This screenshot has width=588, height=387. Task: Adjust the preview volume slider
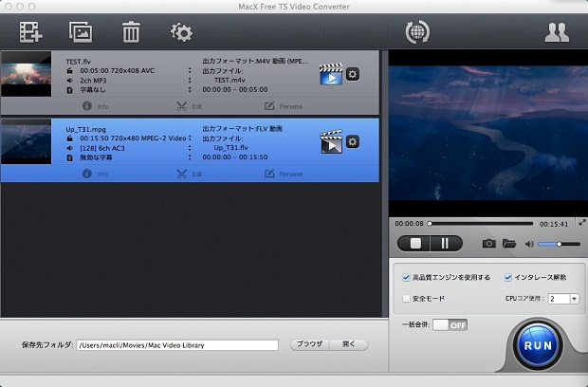[560, 244]
